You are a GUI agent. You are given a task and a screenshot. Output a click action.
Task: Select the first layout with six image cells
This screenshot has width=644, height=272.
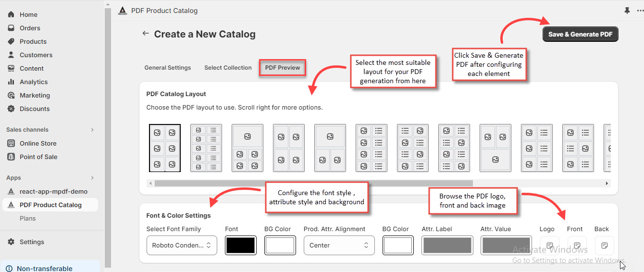pos(165,148)
